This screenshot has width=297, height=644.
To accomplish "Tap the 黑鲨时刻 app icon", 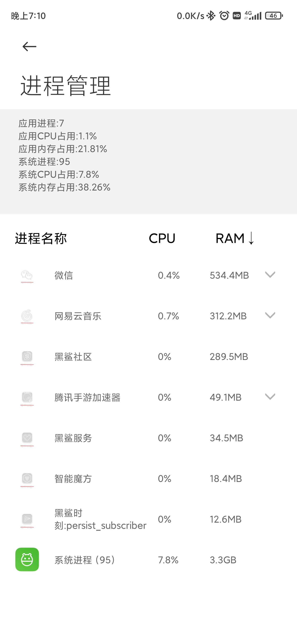I will [x=27, y=520].
